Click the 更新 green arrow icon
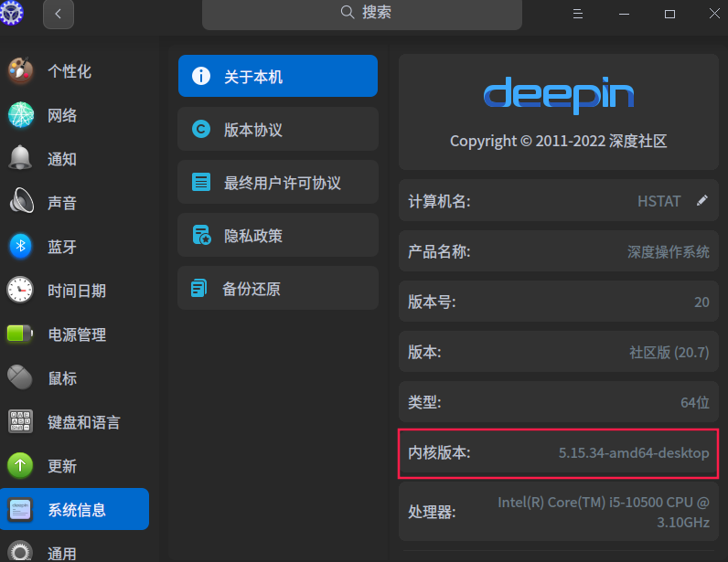728x562 pixels. [20, 465]
